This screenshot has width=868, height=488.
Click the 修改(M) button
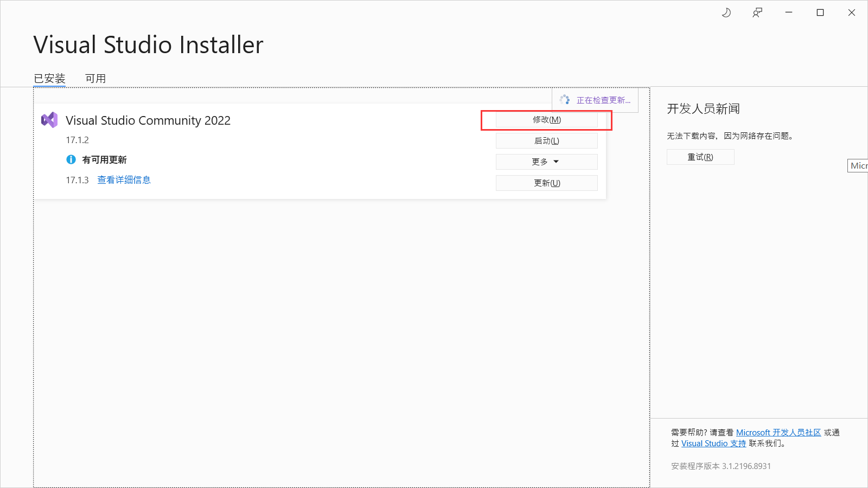547,120
